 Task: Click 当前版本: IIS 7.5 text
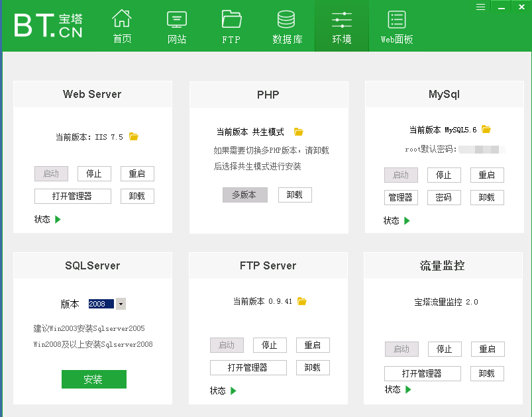(x=89, y=137)
